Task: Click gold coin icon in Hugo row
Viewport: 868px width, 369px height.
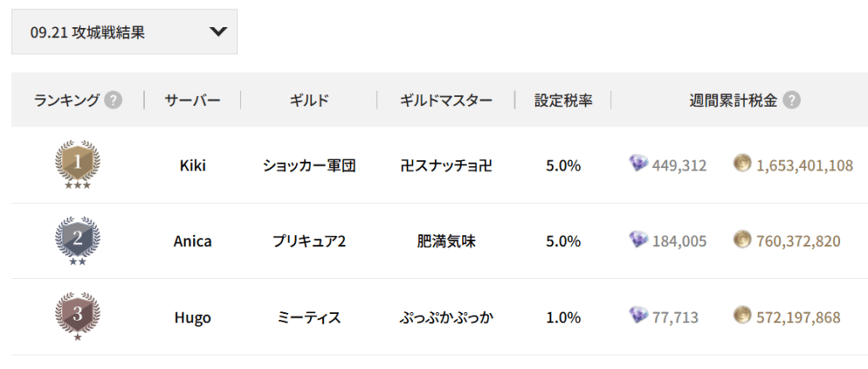Action: [743, 316]
